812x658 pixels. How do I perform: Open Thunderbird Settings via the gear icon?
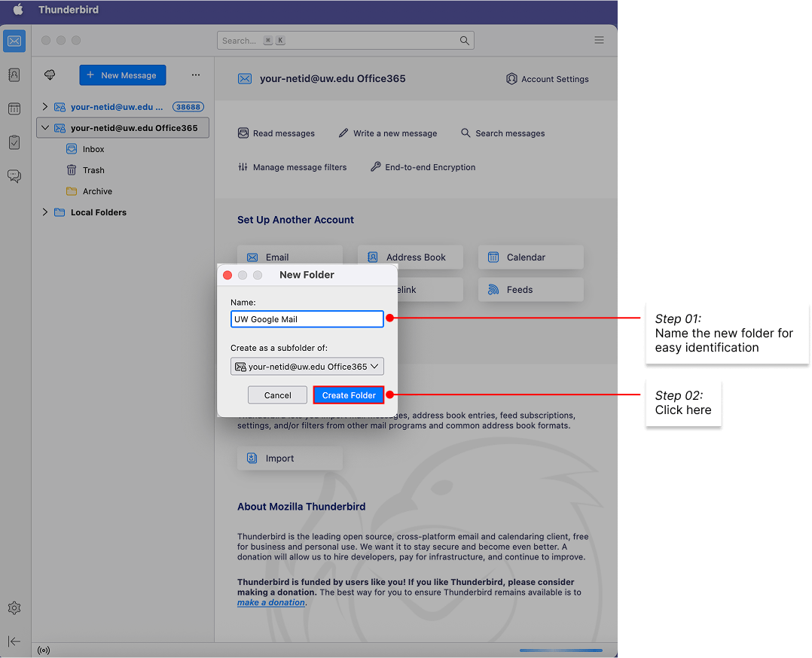tap(14, 608)
